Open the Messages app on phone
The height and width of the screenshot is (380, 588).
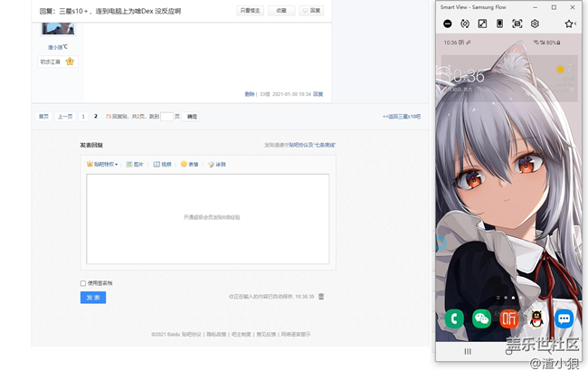pyautogui.click(x=564, y=318)
